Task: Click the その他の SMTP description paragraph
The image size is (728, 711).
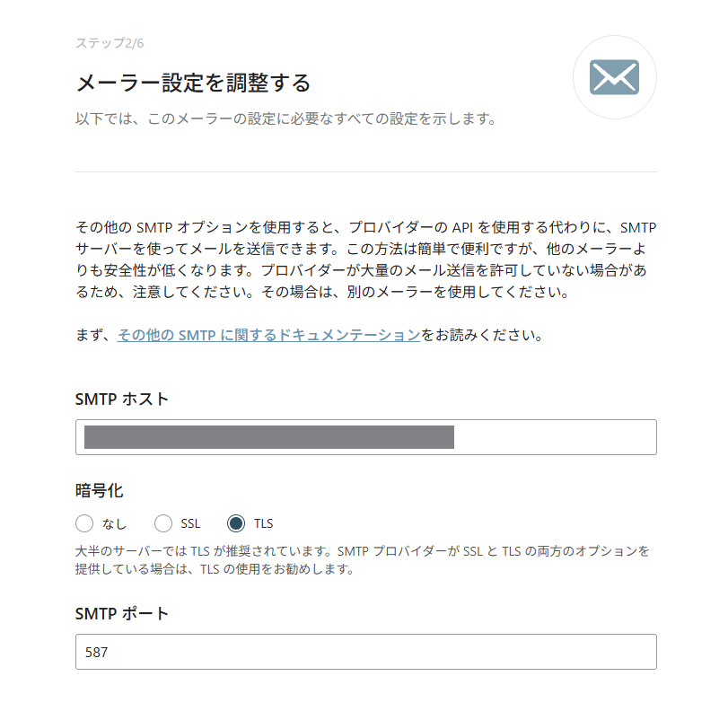Action: [x=366, y=259]
